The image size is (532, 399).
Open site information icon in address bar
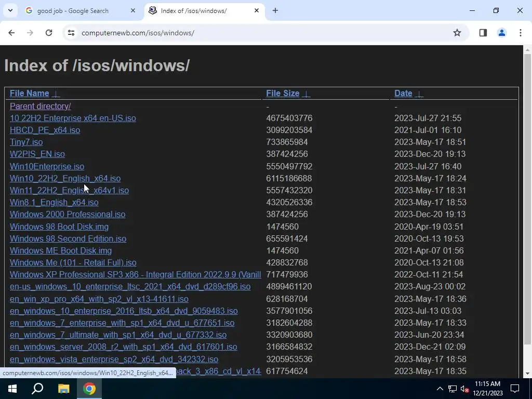(x=71, y=33)
